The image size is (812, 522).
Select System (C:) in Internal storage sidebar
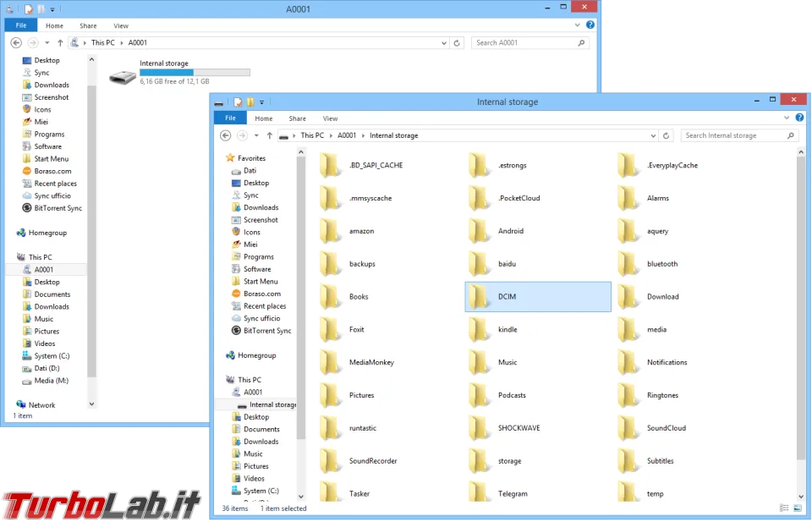pyautogui.click(x=255, y=491)
